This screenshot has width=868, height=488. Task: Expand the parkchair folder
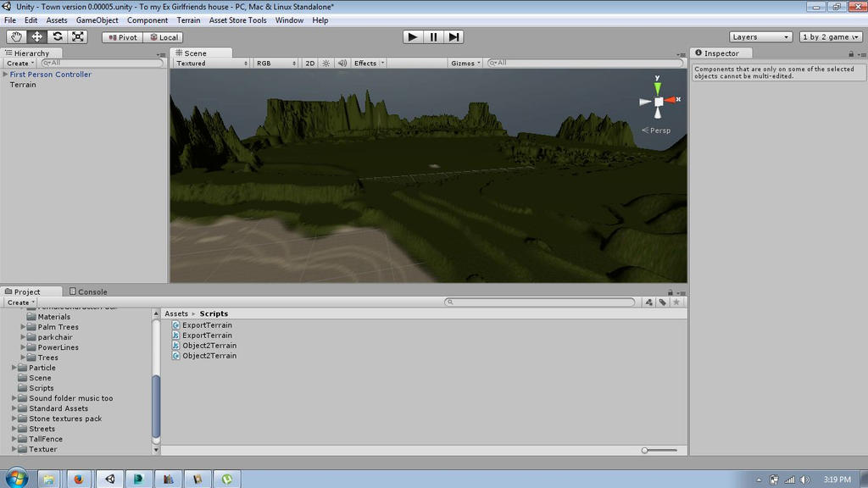[23, 337]
